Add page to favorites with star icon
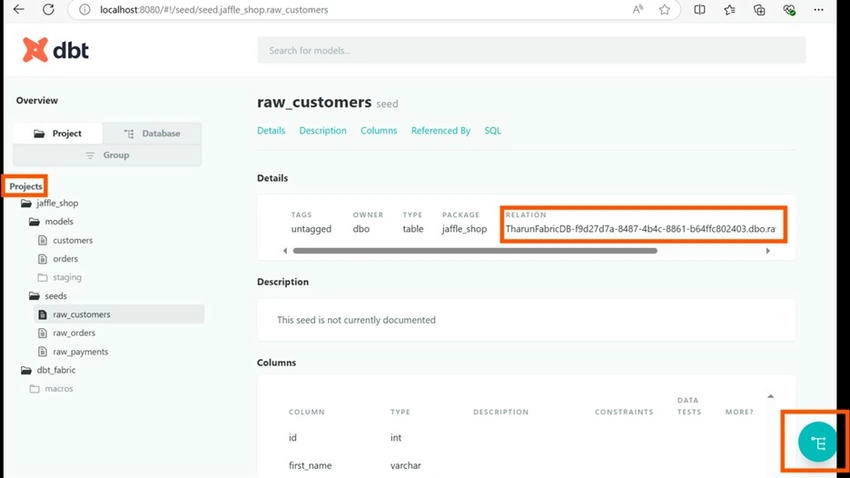The width and height of the screenshot is (850, 478). tap(665, 9)
